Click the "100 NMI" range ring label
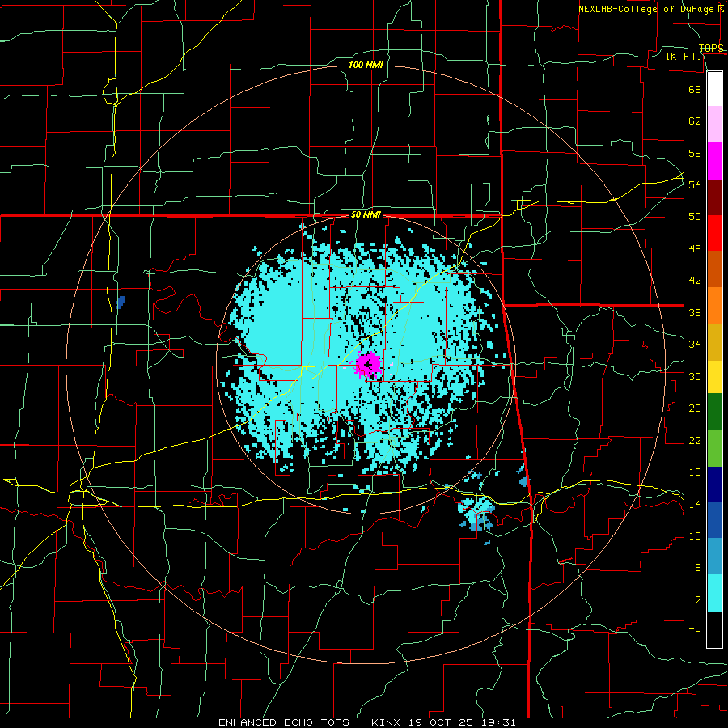 pos(366,65)
